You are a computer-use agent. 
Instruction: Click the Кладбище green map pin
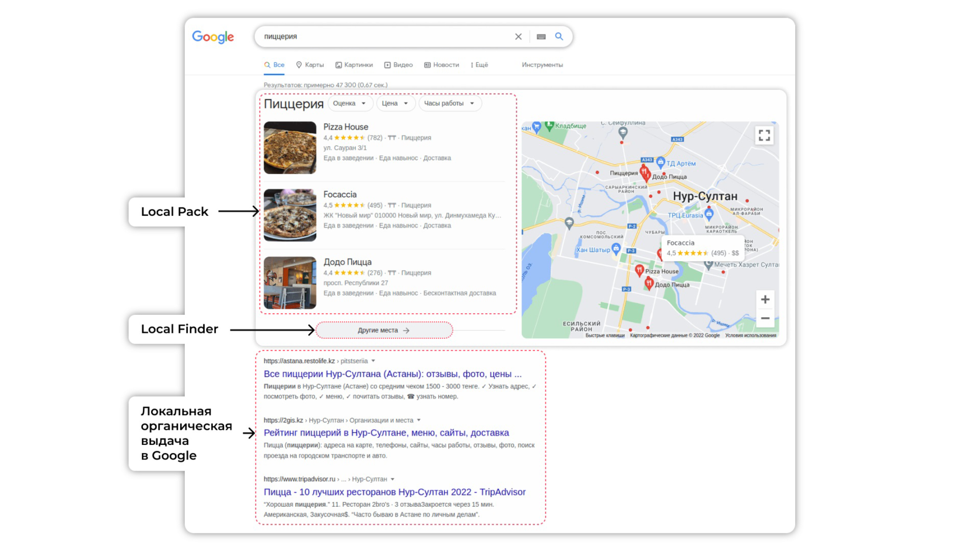(x=549, y=125)
